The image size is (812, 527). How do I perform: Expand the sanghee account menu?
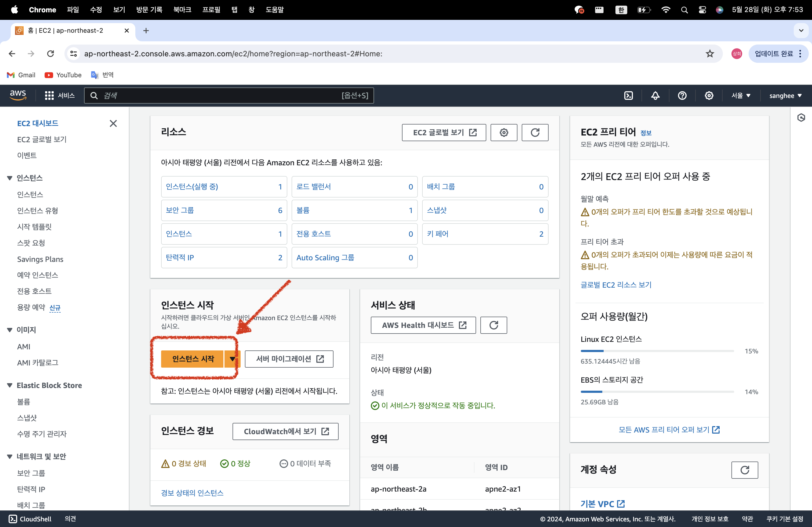click(785, 96)
